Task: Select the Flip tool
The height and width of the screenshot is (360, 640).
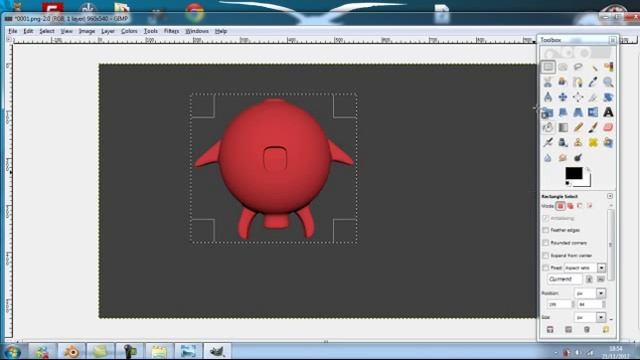Action: pyautogui.click(x=593, y=112)
